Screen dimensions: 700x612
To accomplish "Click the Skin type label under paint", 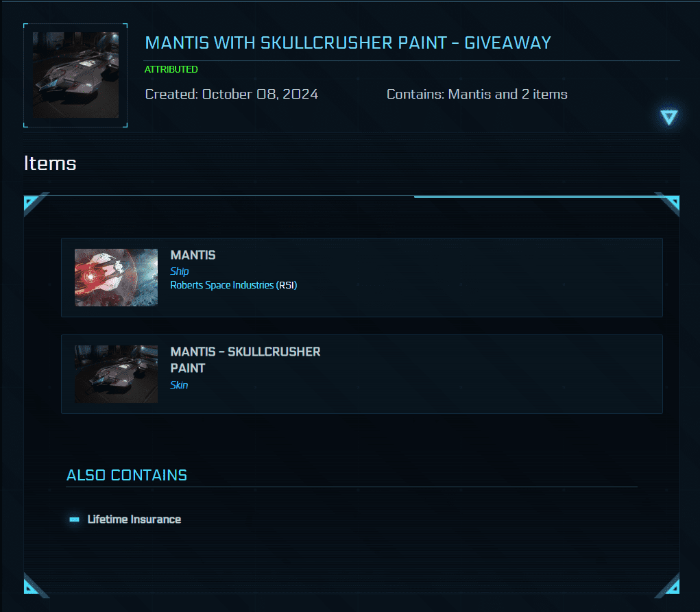I will click(179, 385).
